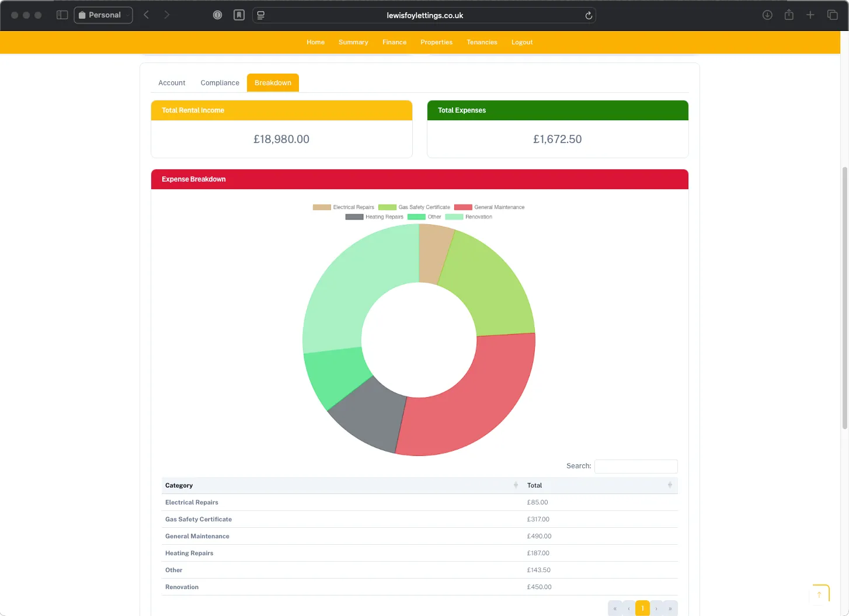The image size is (849, 616).
Task: Open the Downloads icon
Action: pyautogui.click(x=767, y=15)
